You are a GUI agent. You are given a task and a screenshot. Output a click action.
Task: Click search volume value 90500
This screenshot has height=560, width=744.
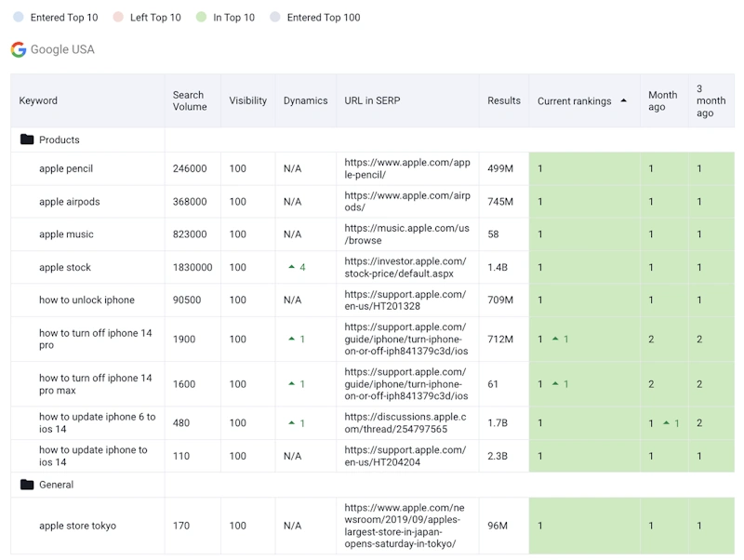tap(187, 300)
